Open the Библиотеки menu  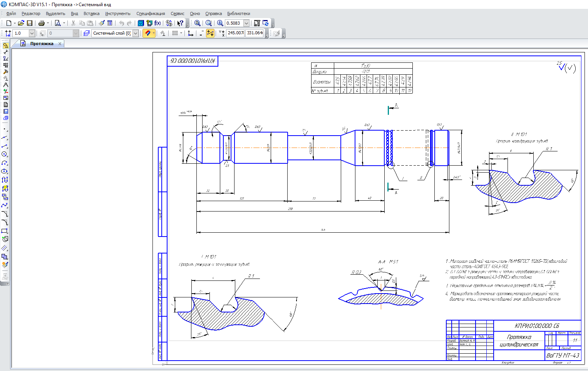tap(238, 13)
